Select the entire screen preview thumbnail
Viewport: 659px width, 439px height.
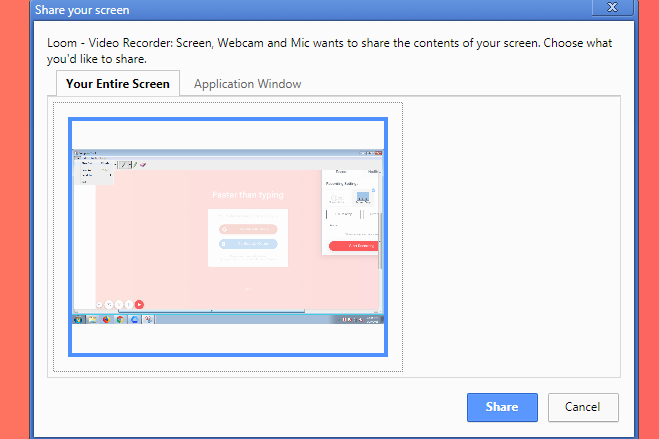tap(228, 237)
